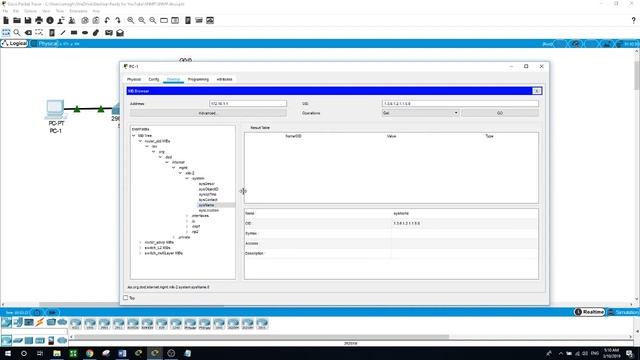Collapse the system tree node
Screen dimensions: 640x360
pyautogui.click(x=187, y=178)
